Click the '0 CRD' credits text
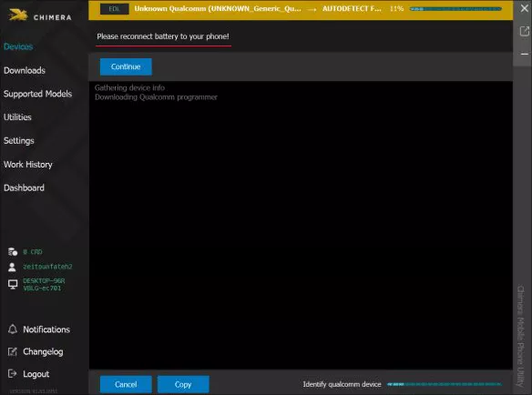Screen dimensions: 532x395 [x=33, y=252]
